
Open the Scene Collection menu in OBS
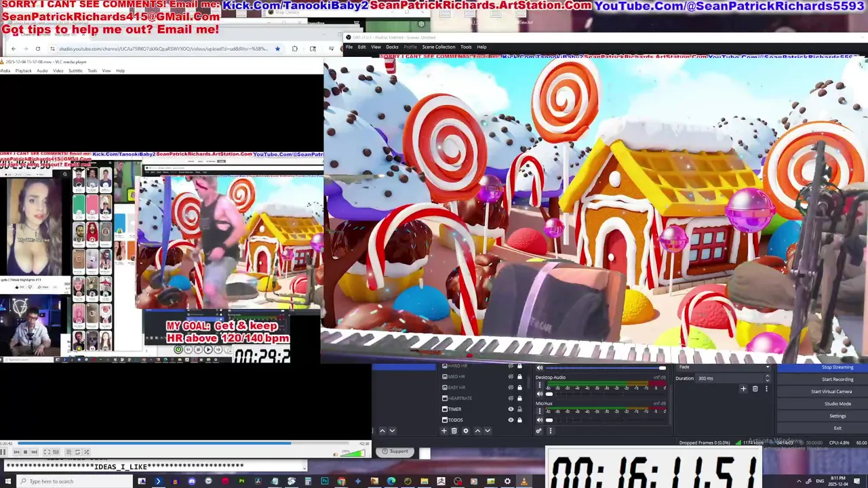pyautogui.click(x=439, y=47)
